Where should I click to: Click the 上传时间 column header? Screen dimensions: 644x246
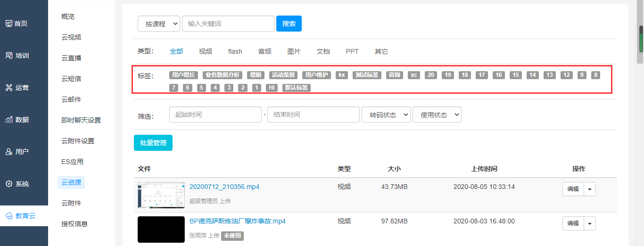[484, 169]
